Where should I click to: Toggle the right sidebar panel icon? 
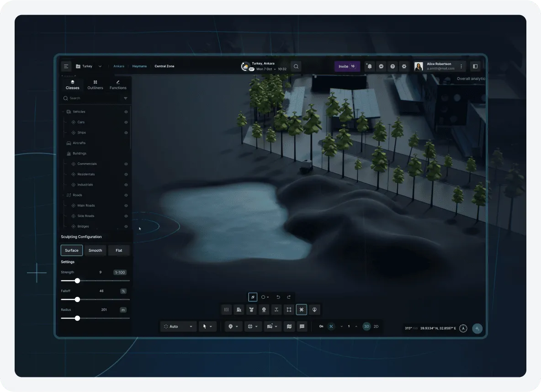pyautogui.click(x=475, y=66)
